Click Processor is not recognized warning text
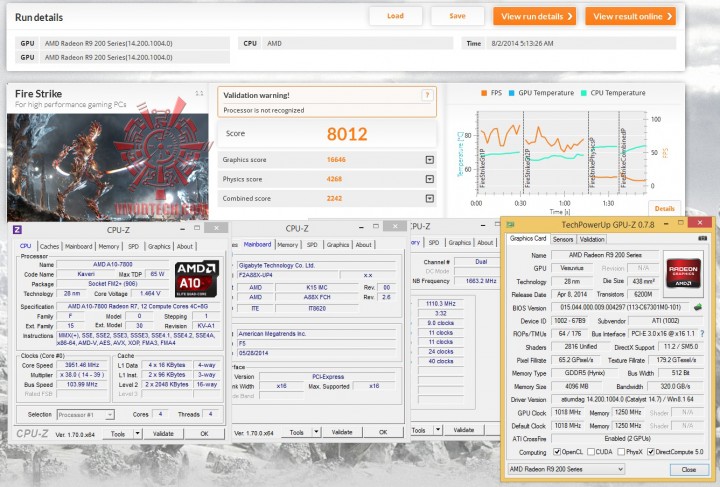Viewport: 720px width, 487px height. 264,110
